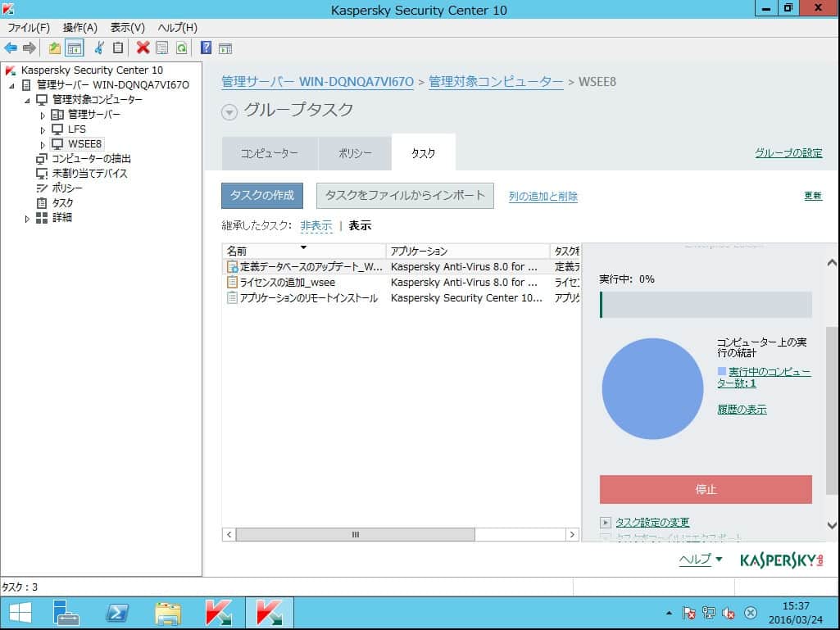Click the red X delete icon
Viewport: 840px width, 630px height.
coord(143,48)
